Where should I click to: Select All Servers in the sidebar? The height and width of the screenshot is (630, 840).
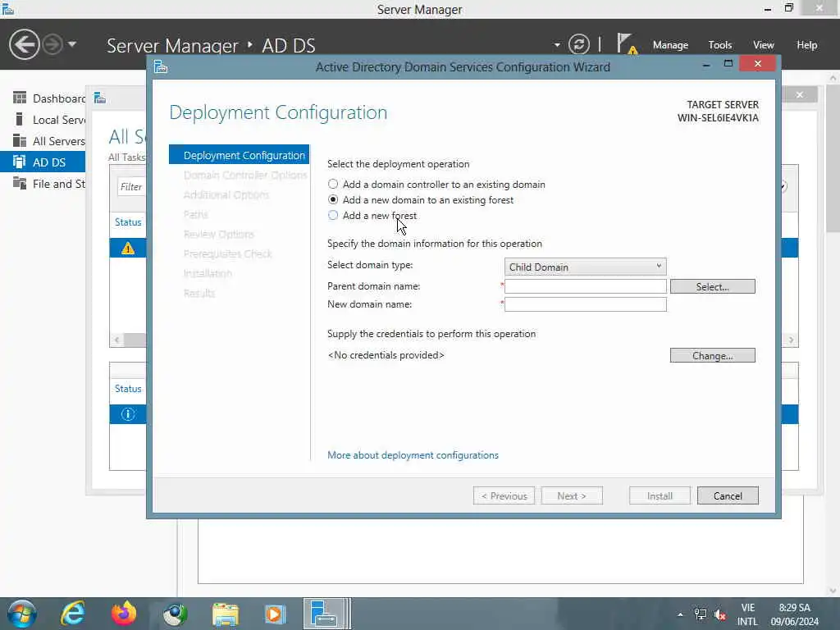point(43,141)
